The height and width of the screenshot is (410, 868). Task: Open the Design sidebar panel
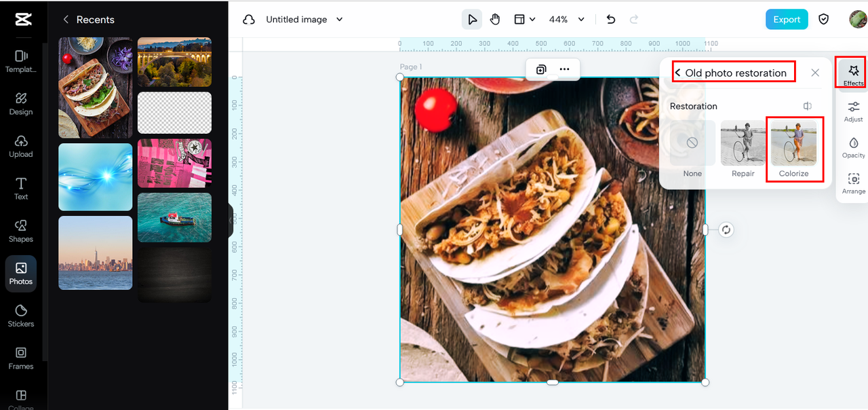pyautogui.click(x=21, y=103)
